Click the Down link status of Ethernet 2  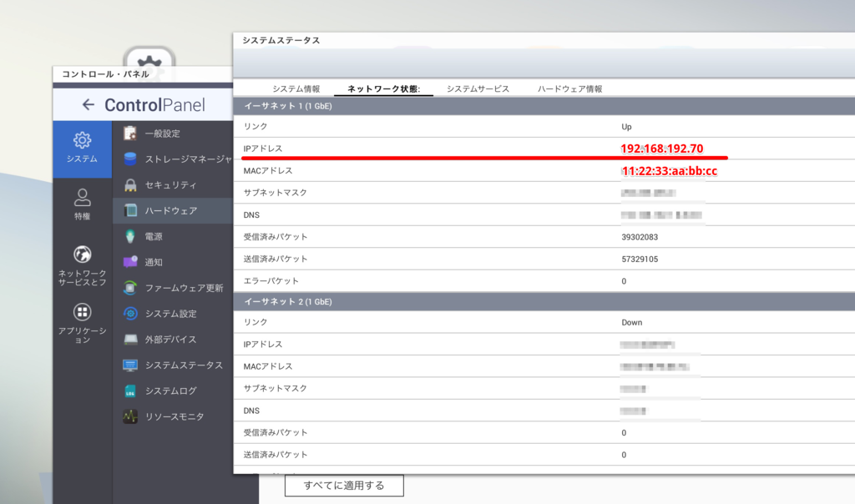(x=632, y=323)
